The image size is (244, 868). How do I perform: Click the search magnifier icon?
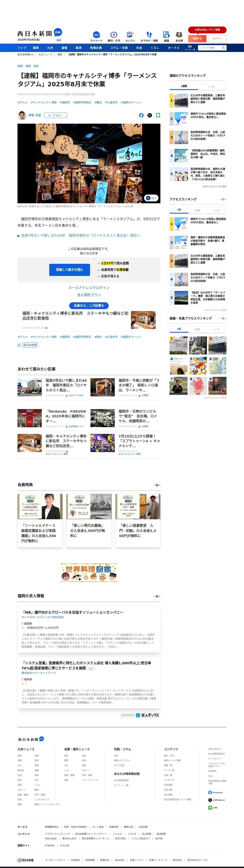point(223,48)
